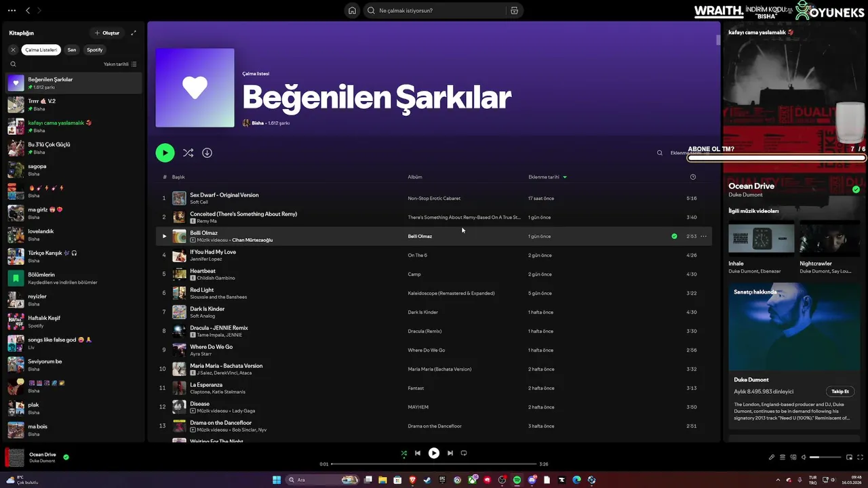Open the Oluştur create menu
The height and width of the screenshot is (488, 868).
107,33
